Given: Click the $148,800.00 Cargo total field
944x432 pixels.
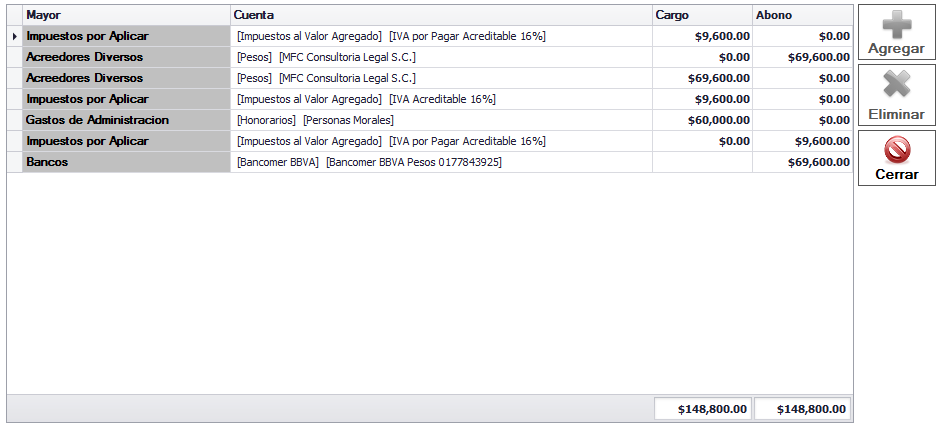Looking at the screenshot, I should click(703, 409).
